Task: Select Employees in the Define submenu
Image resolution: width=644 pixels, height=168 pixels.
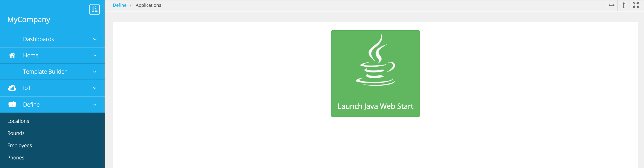Action: coord(19,145)
